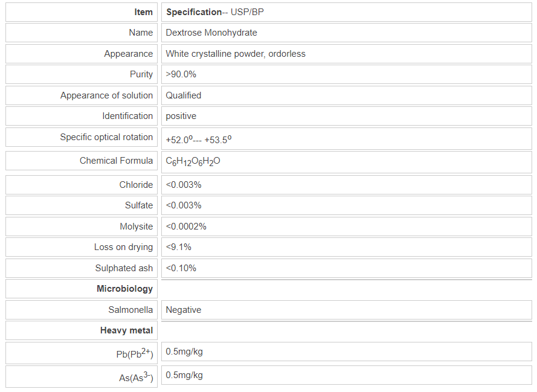Click the C6H12O6H2O chemical formula value
Viewport: 537px width, 392px height.
193,161
